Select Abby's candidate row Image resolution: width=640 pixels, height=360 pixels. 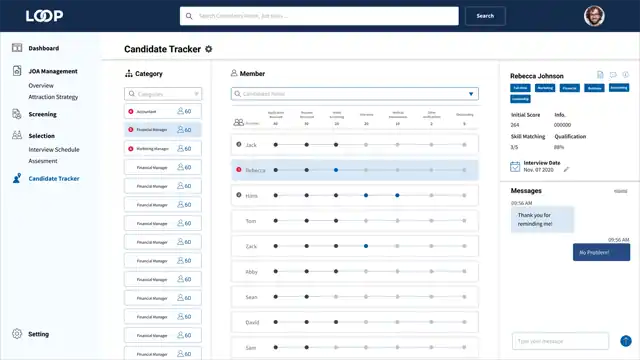tap(354, 271)
